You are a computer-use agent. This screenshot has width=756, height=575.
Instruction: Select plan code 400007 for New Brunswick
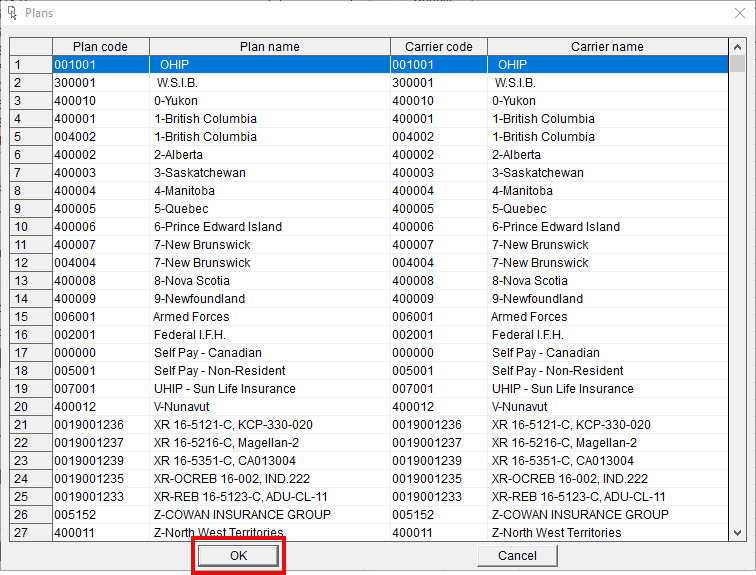100,245
